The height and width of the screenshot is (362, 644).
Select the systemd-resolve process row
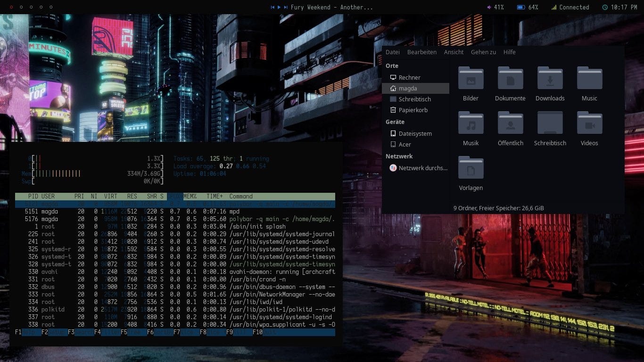175,249
